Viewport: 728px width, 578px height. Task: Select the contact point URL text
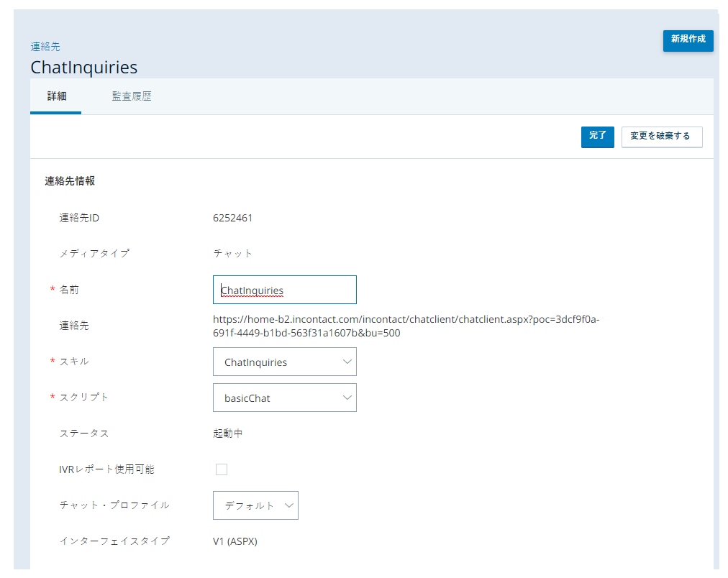click(406, 326)
